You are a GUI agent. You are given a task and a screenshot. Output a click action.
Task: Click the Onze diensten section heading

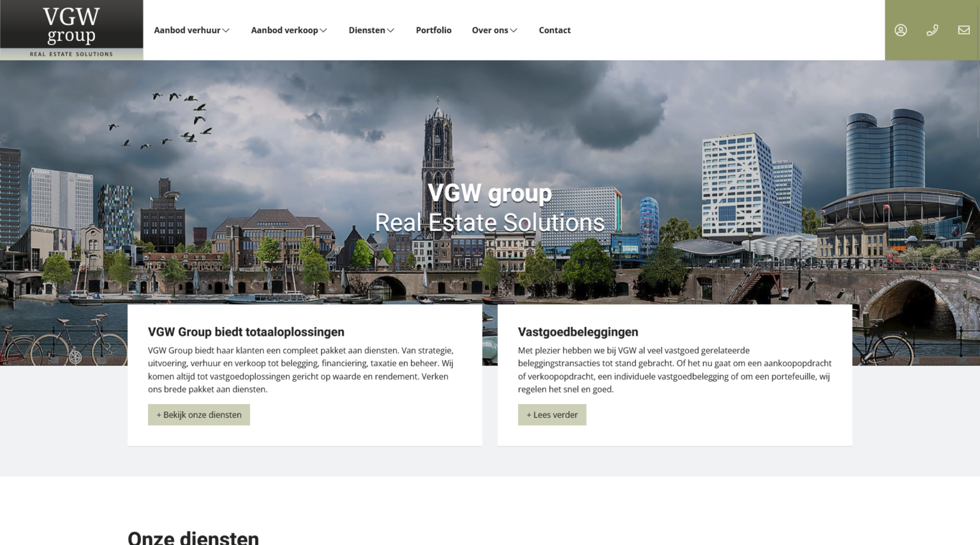point(193,537)
